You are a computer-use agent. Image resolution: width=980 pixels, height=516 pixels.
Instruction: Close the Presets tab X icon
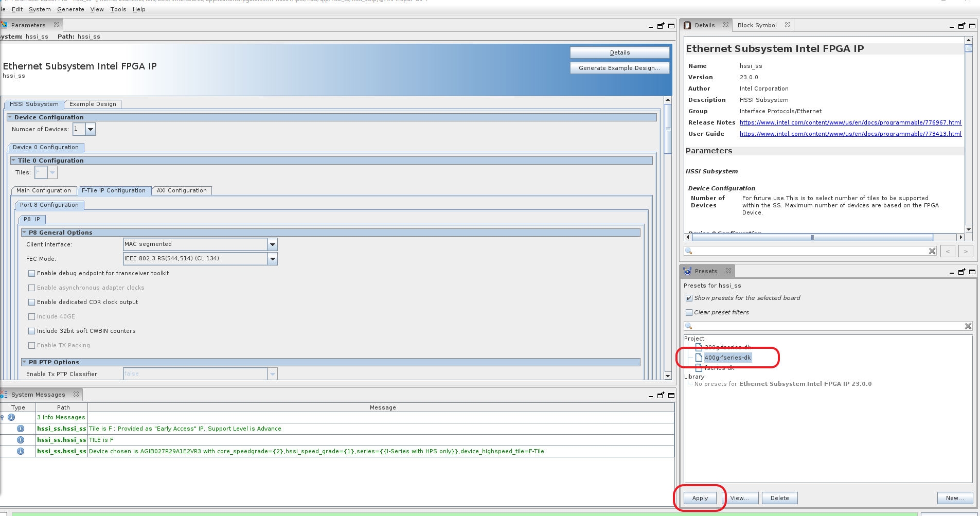pyautogui.click(x=728, y=271)
